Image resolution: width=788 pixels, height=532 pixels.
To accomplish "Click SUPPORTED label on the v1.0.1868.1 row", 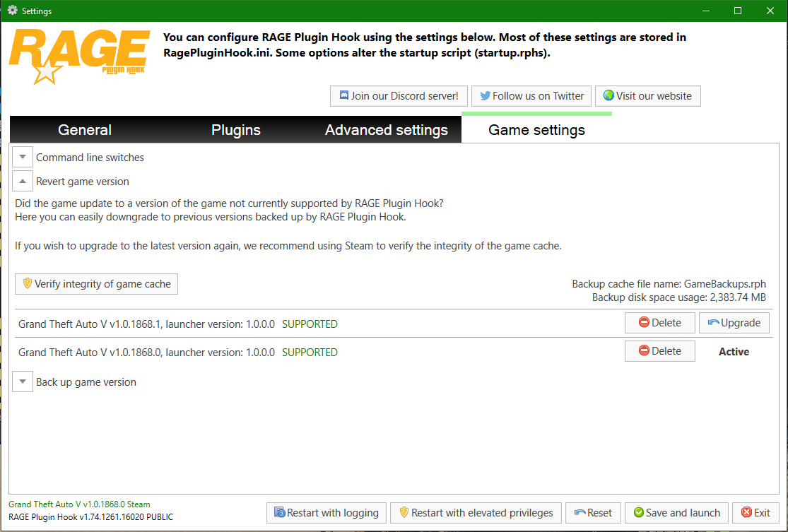I will coord(310,324).
